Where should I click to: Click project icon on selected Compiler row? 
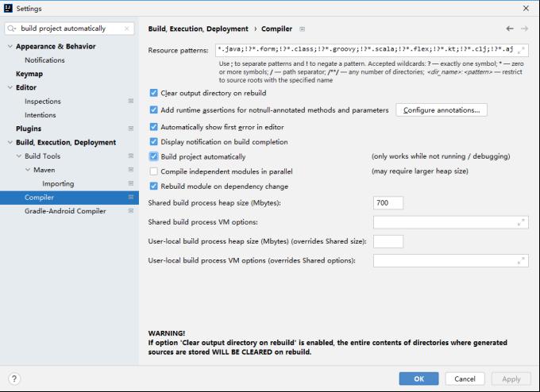coord(131,198)
